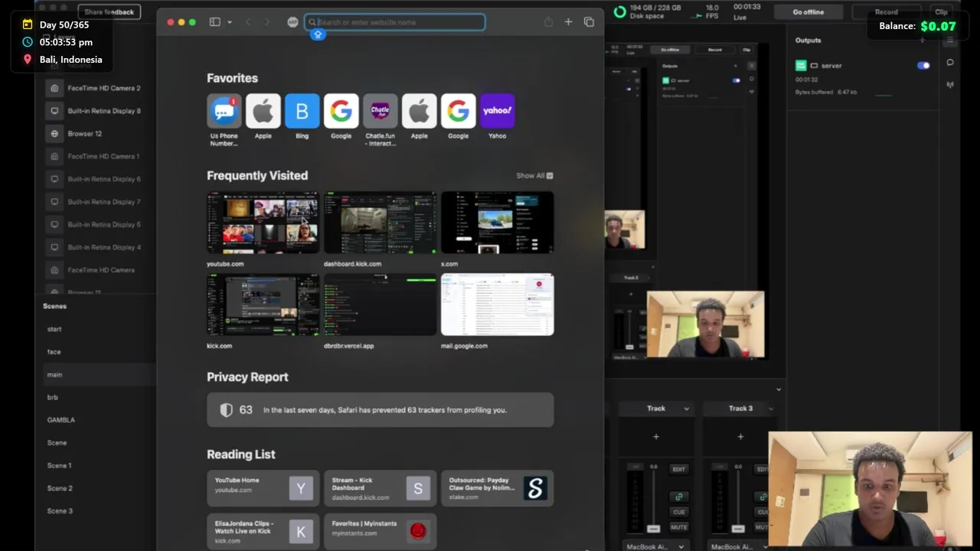Image resolution: width=980 pixels, height=551 pixels.
Task: Open Stream - Kick Dashboard reading item
Action: coord(380,488)
